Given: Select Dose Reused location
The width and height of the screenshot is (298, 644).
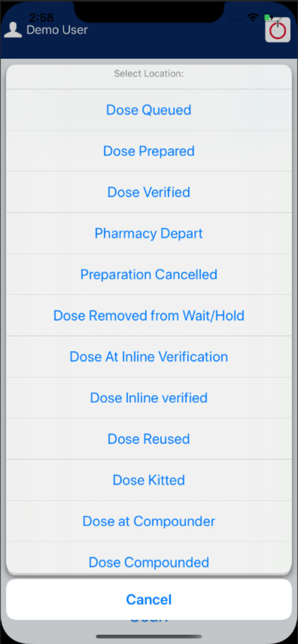Looking at the screenshot, I should (x=149, y=439).
